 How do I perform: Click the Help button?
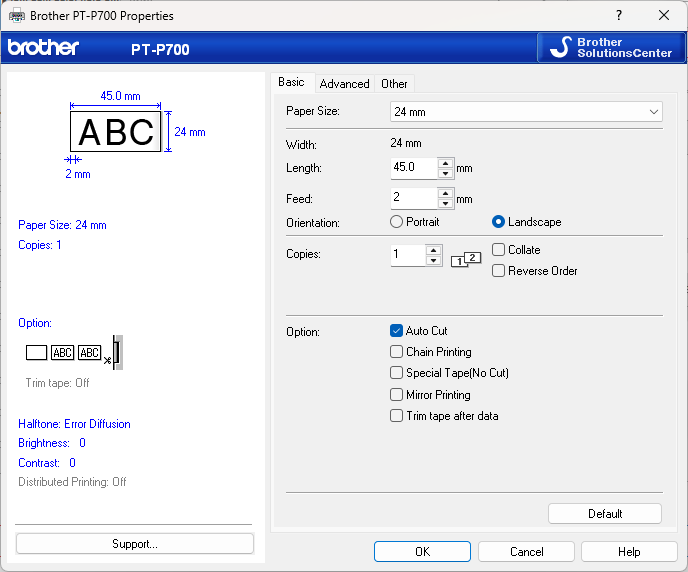(x=629, y=551)
